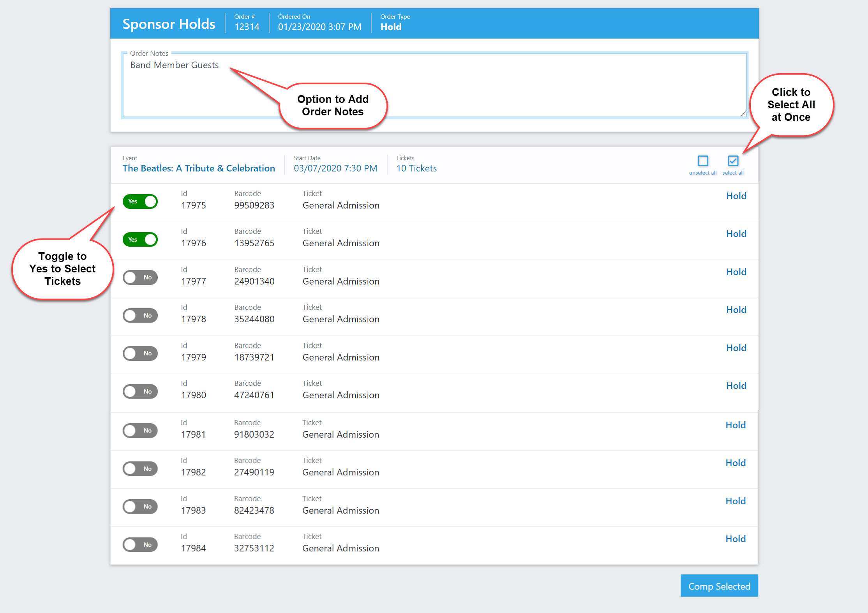The image size is (868, 613).
Task: Click ticket Id 17982
Action: (x=193, y=472)
